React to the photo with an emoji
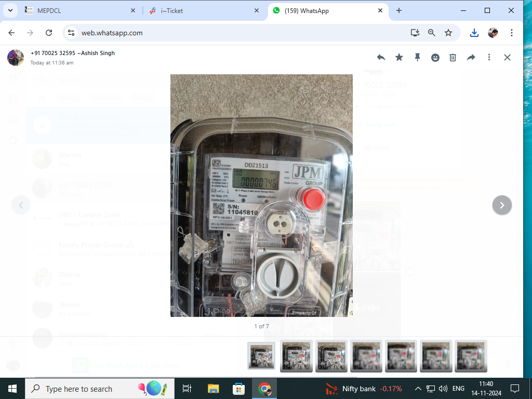The width and height of the screenshot is (532, 399). coord(435,58)
